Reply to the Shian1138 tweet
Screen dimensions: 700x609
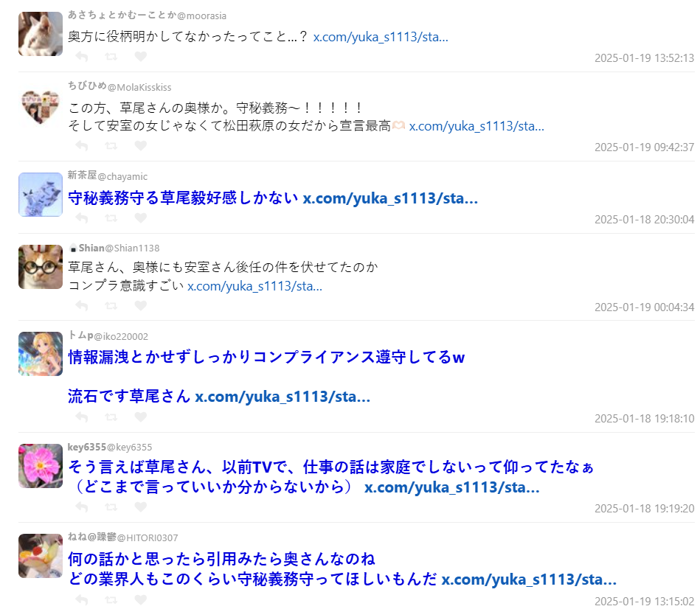tap(81, 306)
